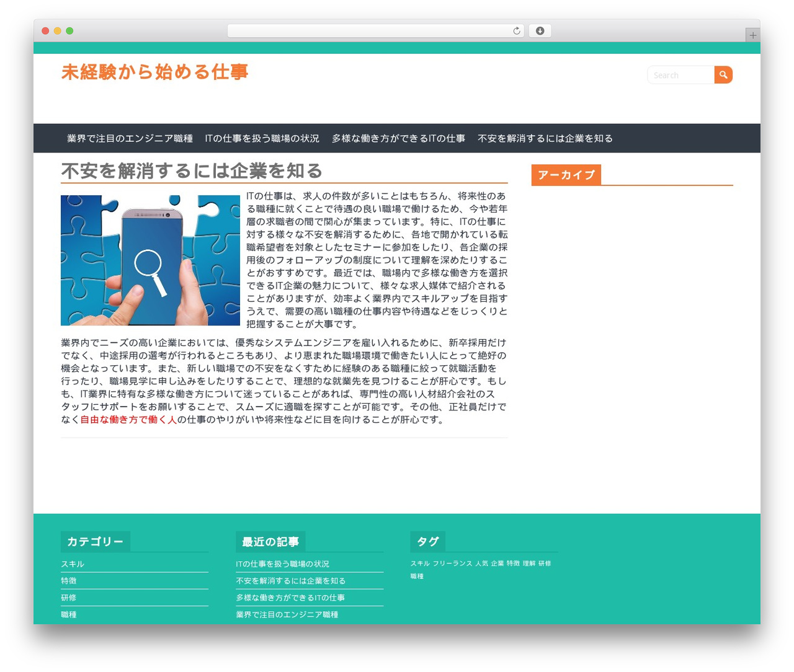Open 多様な働き方ができるITの仕事 in the navigation menu
The width and height of the screenshot is (794, 672).
pyautogui.click(x=398, y=138)
